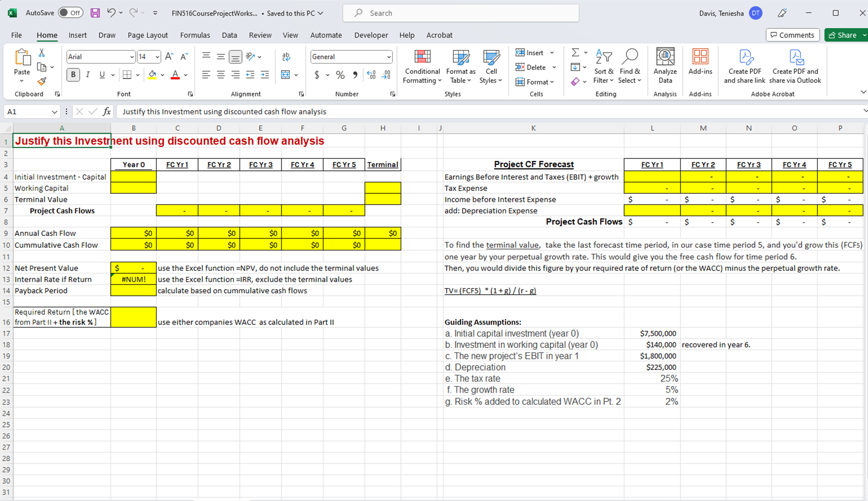Apply Comma Style format
The width and height of the screenshot is (868, 501).
(x=355, y=75)
